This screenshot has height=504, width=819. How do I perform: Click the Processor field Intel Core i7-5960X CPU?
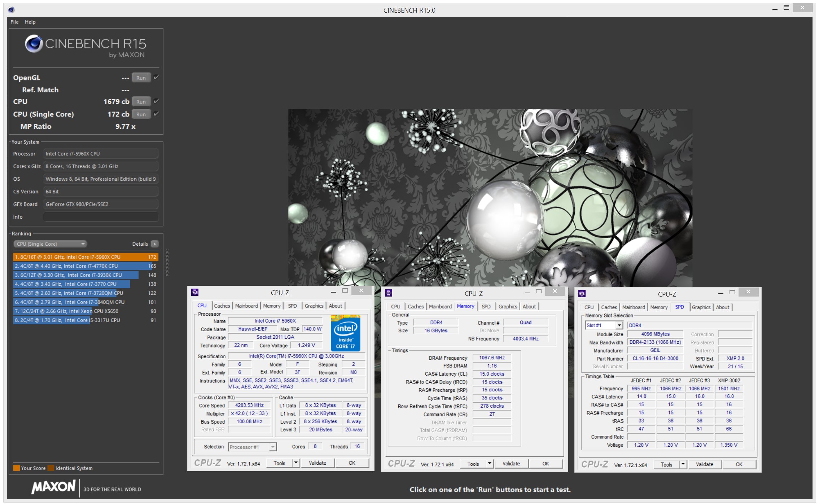point(101,154)
